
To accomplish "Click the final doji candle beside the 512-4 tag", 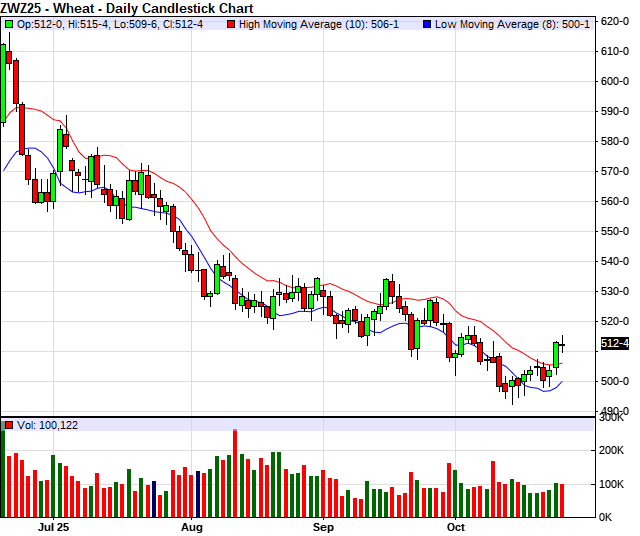I will [562, 345].
